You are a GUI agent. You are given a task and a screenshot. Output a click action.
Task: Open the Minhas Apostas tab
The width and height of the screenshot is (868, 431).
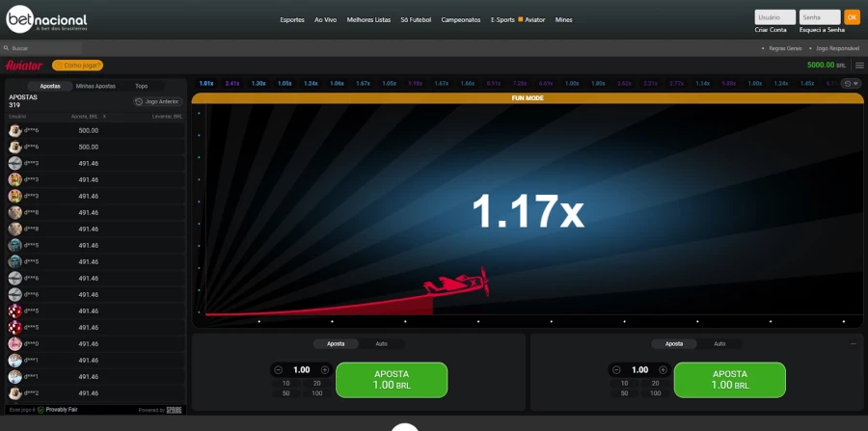[95, 86]
